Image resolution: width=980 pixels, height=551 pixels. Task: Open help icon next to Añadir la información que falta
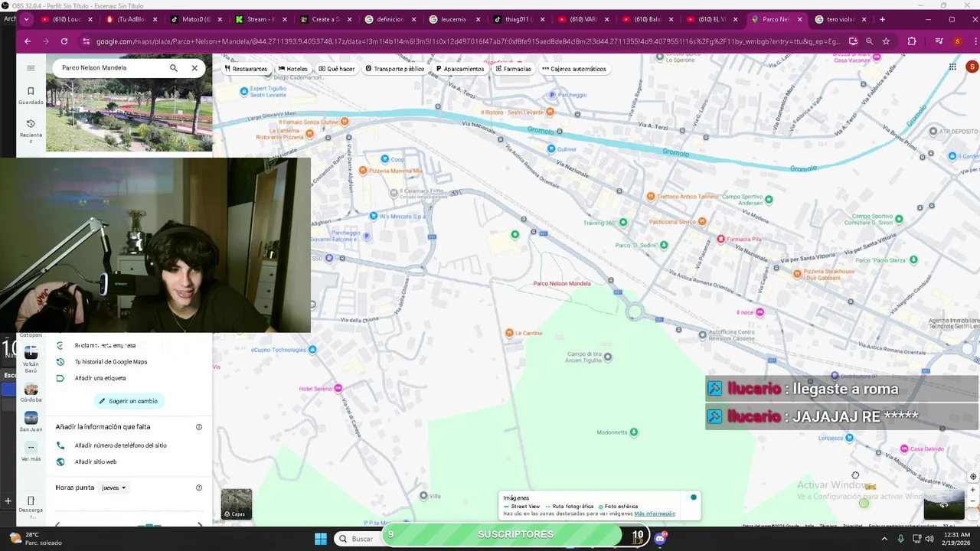(x=199, y=427)
